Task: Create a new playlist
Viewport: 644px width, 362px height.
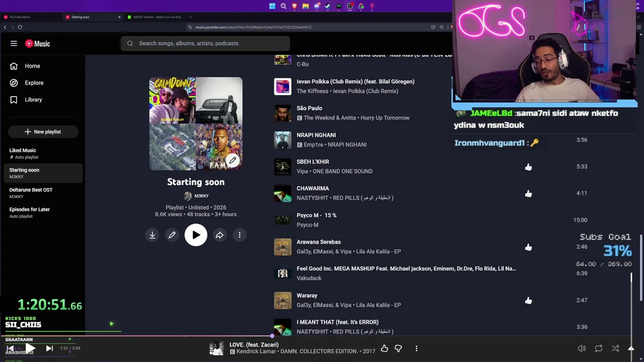Action: tap(42, 132)
